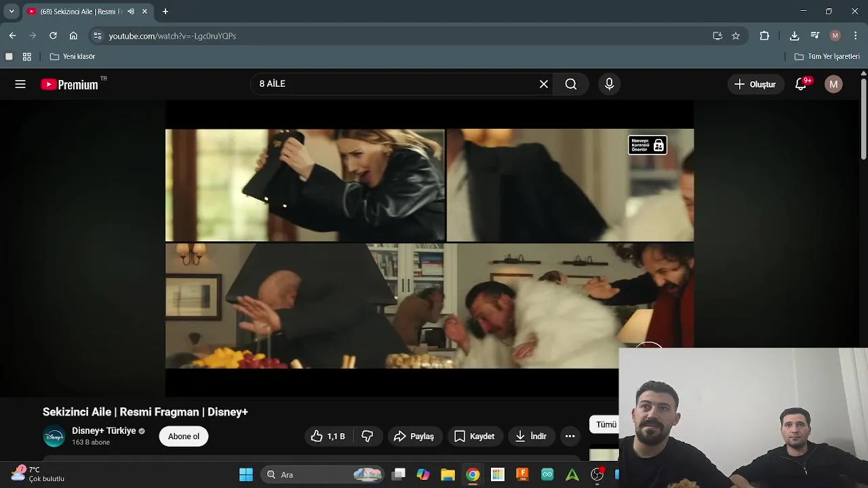
Task: Open Windows Start menu
Action: [x=246, y=474]
